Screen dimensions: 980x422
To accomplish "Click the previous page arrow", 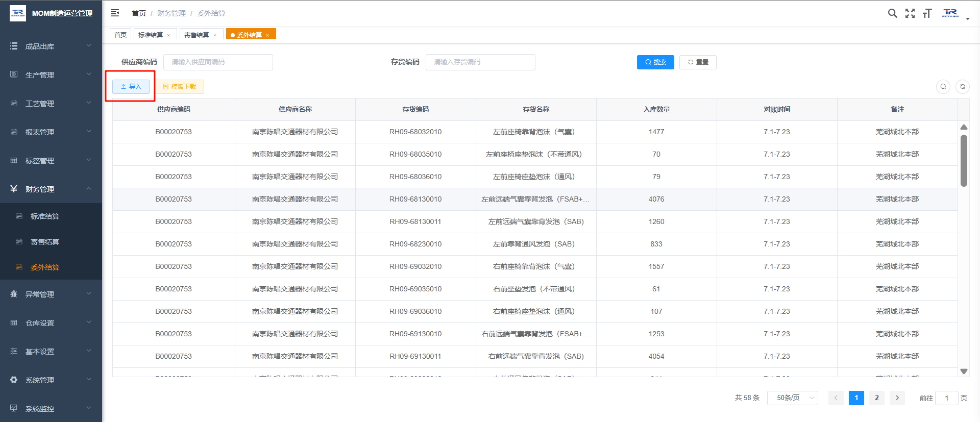I will (836, 398).
